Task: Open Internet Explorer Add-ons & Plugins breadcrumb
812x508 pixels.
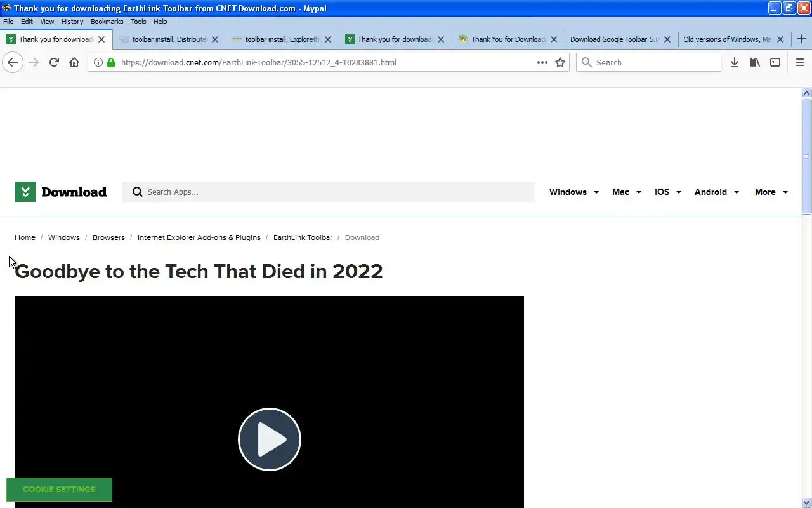Action: pyautogui.click(x=199, y=237)
